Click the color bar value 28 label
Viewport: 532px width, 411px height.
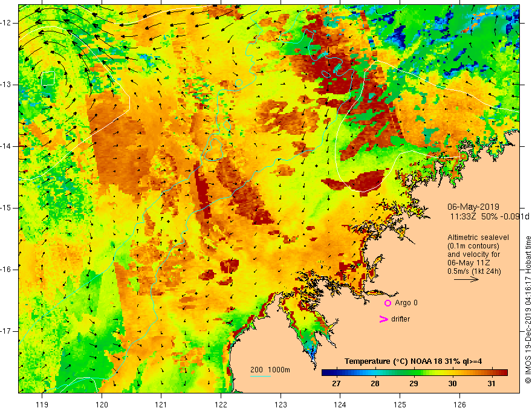coord(375,384)
